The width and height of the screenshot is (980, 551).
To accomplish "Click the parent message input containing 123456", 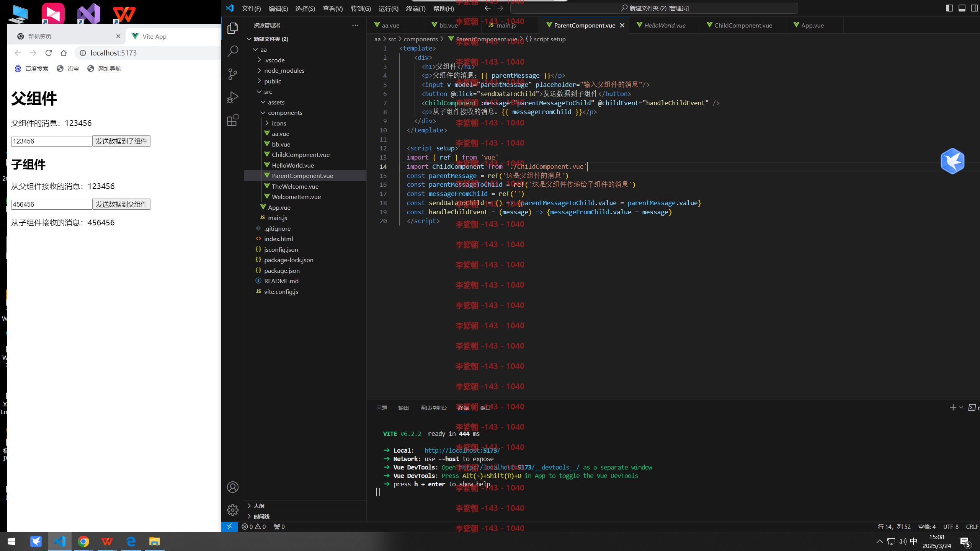I will click(52, 141).
